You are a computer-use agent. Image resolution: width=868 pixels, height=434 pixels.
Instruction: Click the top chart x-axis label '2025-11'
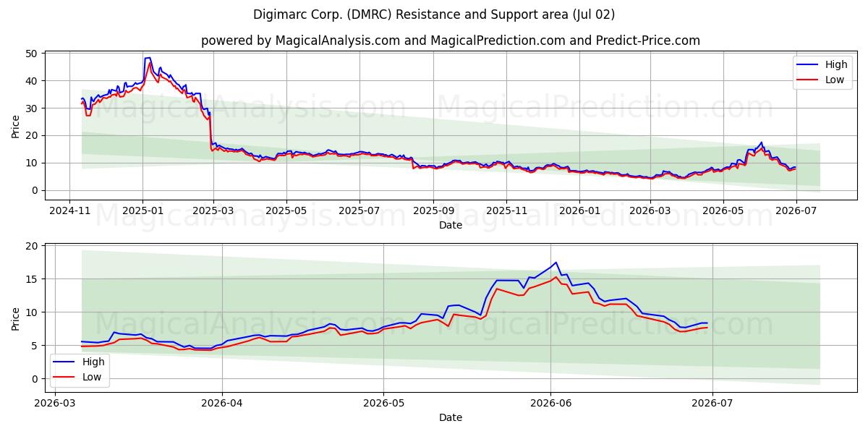(x=506, y=210)
